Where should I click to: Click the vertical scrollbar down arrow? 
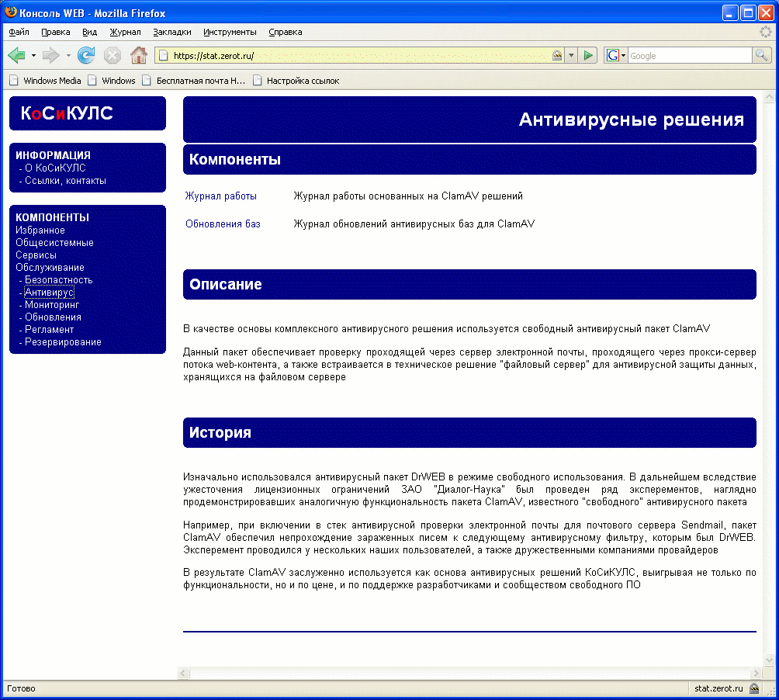[769, 660]
